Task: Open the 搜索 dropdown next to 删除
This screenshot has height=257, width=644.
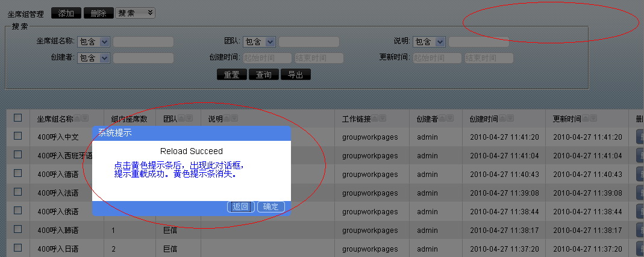Action: point(135,13)
